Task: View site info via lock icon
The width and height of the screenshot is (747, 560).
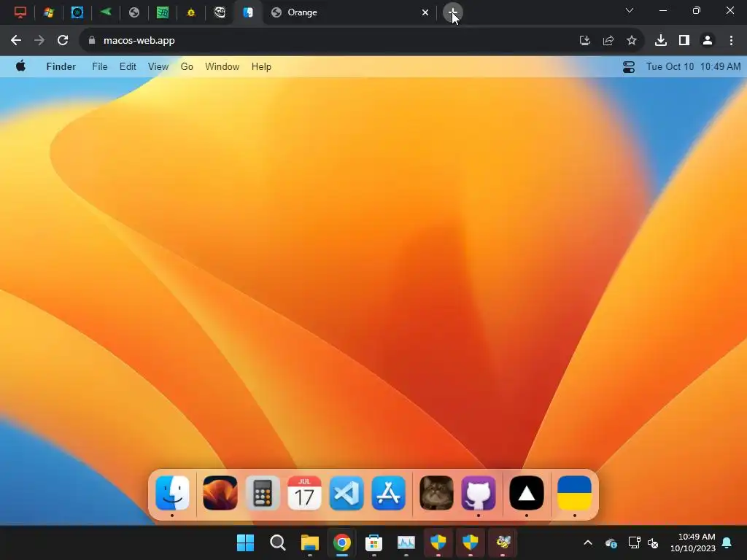Action: tap(91, 41)
